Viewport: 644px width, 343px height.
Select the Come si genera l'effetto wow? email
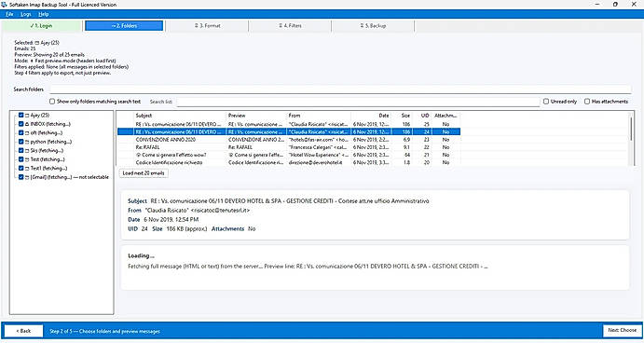click(288, 155)
